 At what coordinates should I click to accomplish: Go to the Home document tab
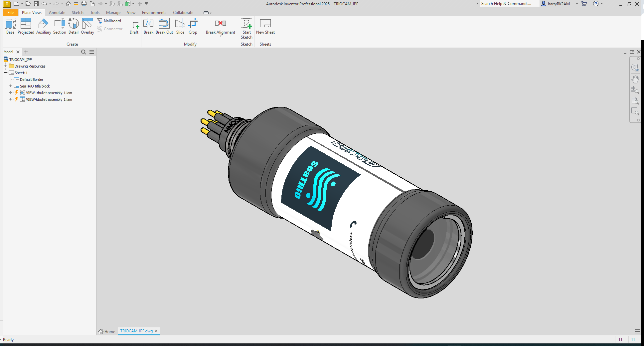[107, 331]
